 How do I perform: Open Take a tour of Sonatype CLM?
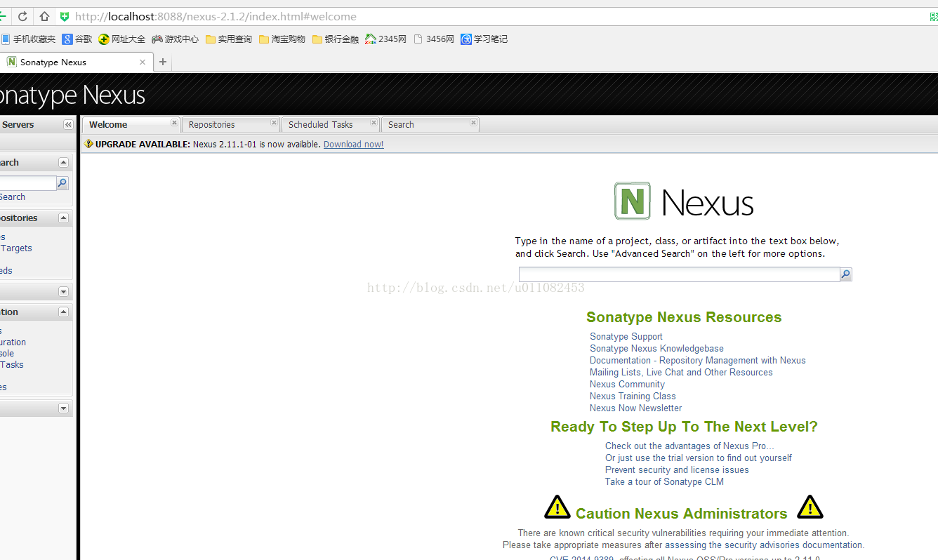point(664,481)
